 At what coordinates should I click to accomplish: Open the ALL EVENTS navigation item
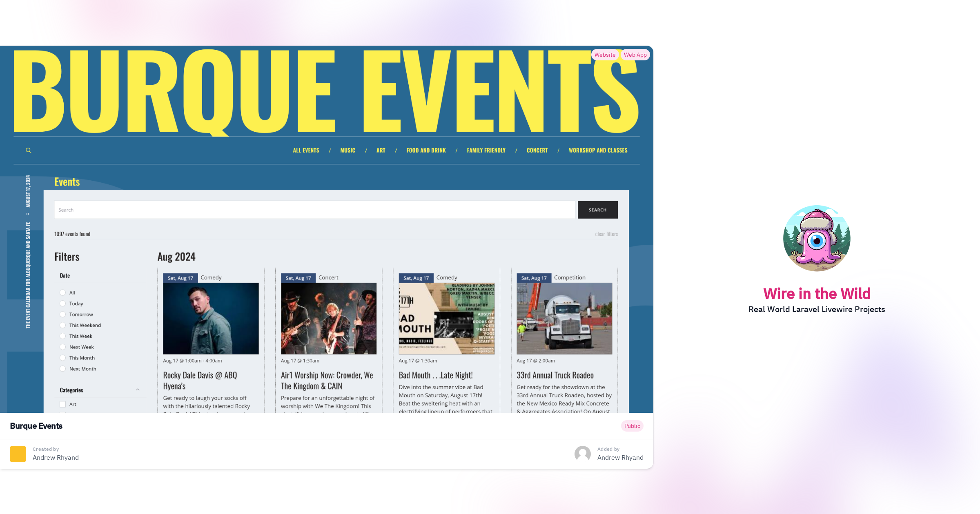pos(305,150)
